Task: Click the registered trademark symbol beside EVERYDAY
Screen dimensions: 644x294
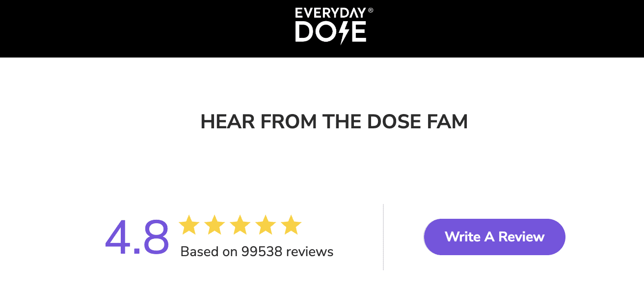Action: coord(370,10)
